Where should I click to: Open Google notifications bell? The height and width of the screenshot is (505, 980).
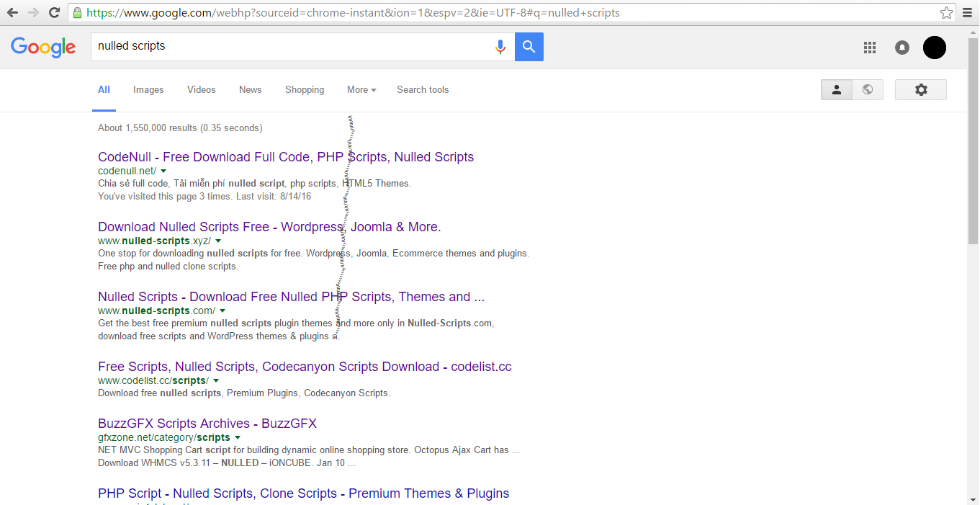coord(902,48)
